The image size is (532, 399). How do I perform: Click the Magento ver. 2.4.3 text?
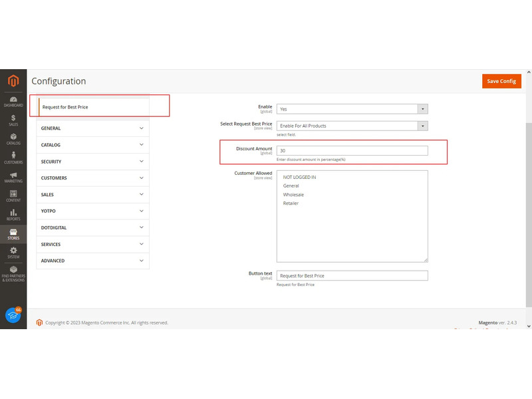[497, 323]
